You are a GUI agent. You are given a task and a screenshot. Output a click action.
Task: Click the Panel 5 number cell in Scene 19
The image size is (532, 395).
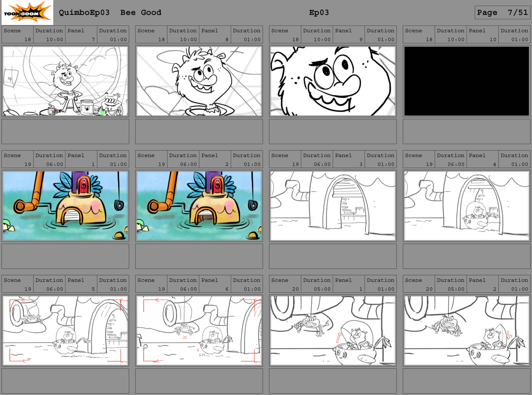click(81, 284)
